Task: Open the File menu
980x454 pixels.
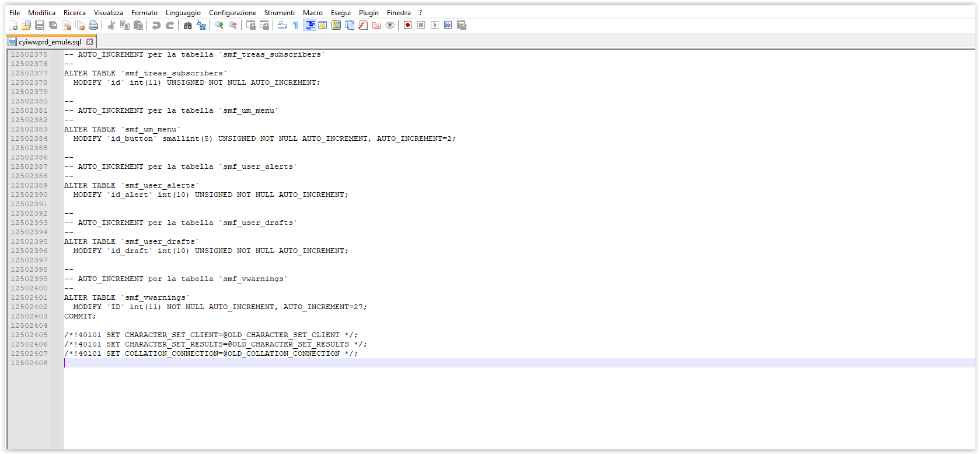Action: [x=15, y=12]
